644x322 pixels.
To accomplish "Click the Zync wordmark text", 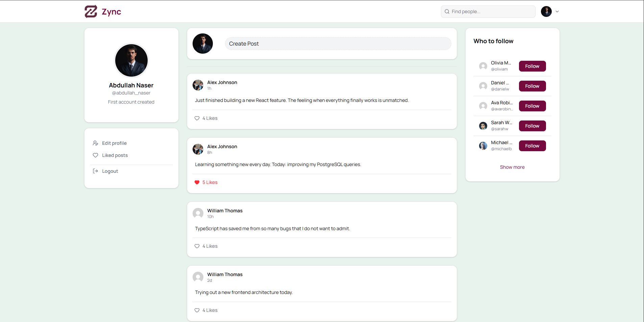I will (x=112, y=12).
